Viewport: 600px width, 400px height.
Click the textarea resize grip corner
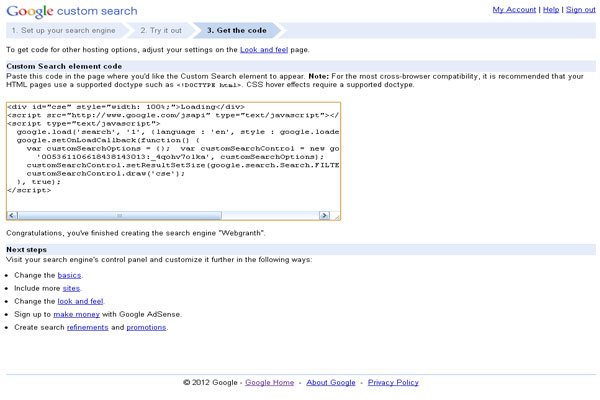336,216
